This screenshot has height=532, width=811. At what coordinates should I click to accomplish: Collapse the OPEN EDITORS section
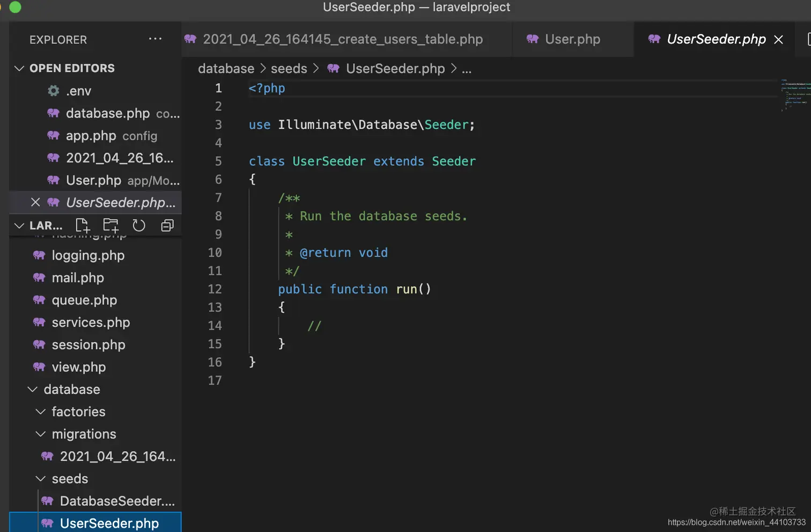click(x=19, y=68)
